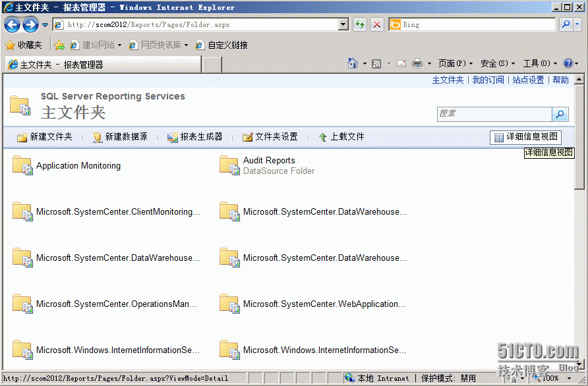Image resolution: width=588 pixels, height=386 pixels.
Task: Click the 本地 Intranet security zone status
Action: (x=377, y=378)
